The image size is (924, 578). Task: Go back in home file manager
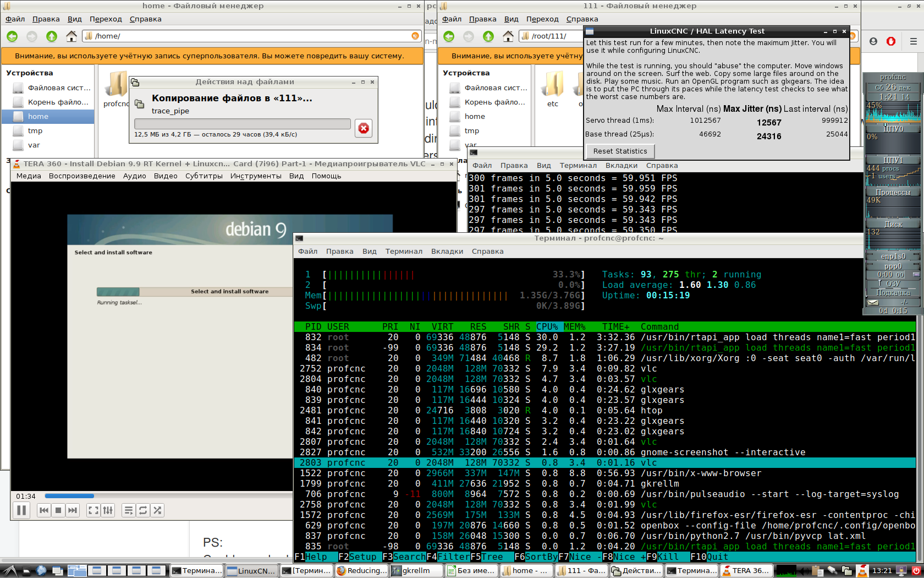12,36
